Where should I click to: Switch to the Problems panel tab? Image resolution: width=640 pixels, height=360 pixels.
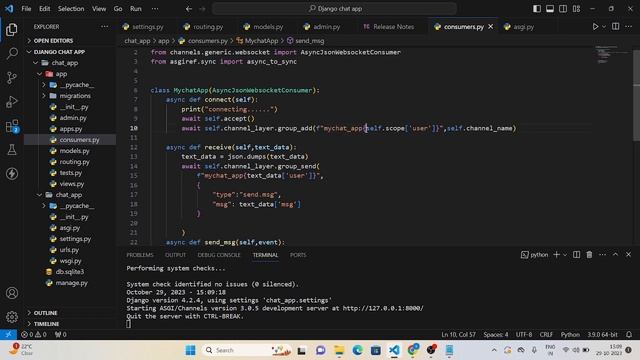coord(140,255)
